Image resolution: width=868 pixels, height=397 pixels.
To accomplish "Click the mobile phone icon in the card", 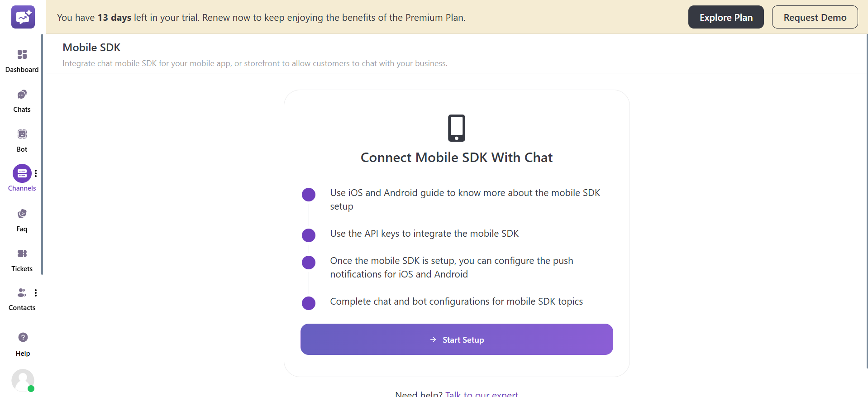I will pyautogui.click(x=456, y=128).
